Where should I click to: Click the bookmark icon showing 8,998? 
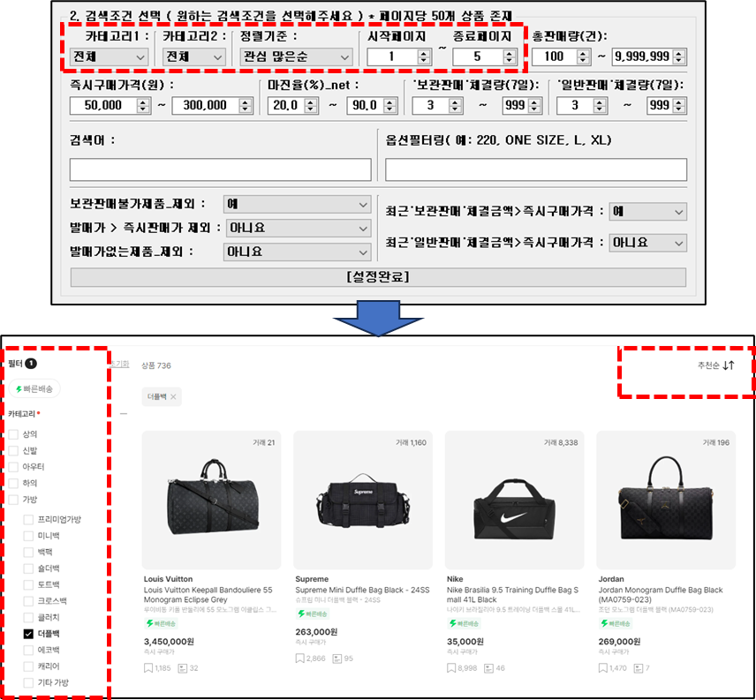click(x=451, y=668)
